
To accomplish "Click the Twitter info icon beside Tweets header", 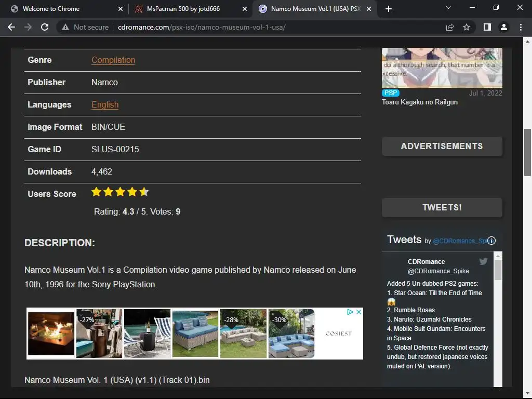I will pos(491,241).
